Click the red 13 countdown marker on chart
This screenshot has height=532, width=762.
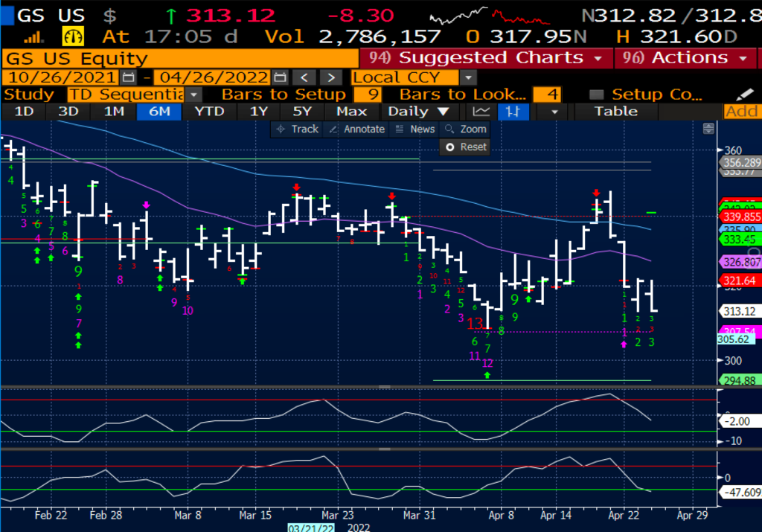[475, 323]
